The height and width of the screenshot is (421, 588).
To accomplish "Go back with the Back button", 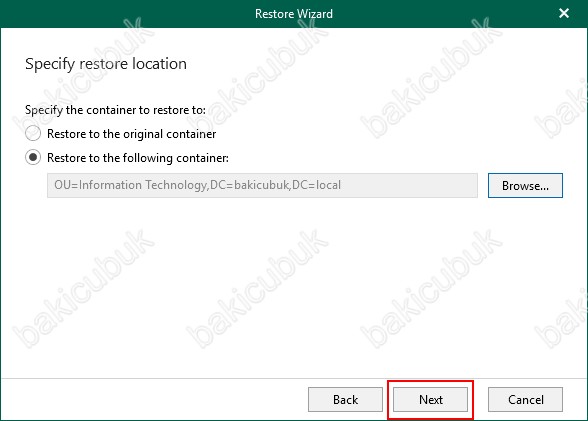I will 345,400.
